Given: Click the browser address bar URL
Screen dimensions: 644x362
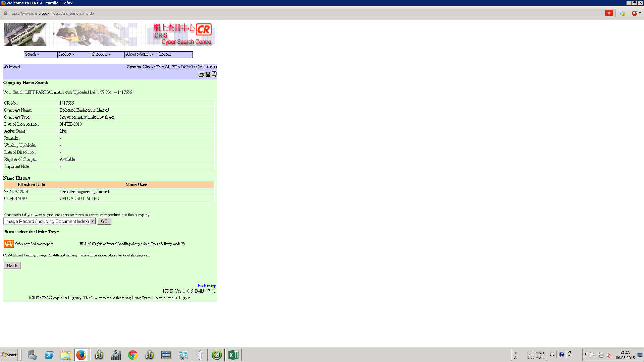Looking at the screenshot, I should (52, 13).
